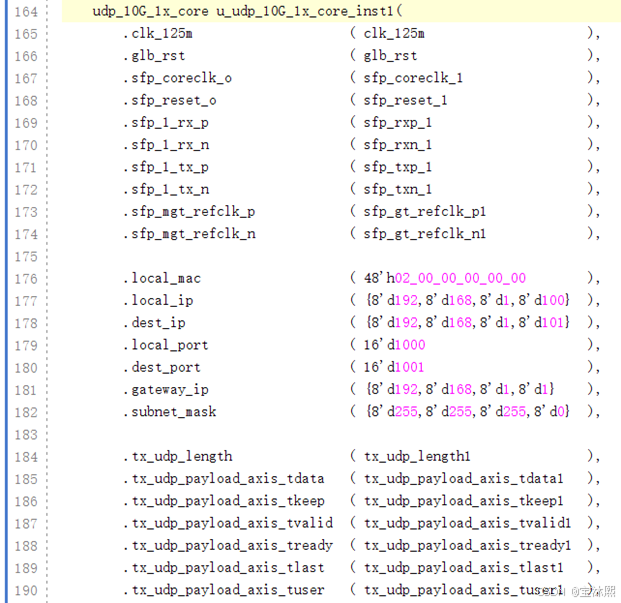This screenshot has height=603, width=621.
Task: Click the sfp_coreclk_1 signal name
Action: click(x=413, y=78)
